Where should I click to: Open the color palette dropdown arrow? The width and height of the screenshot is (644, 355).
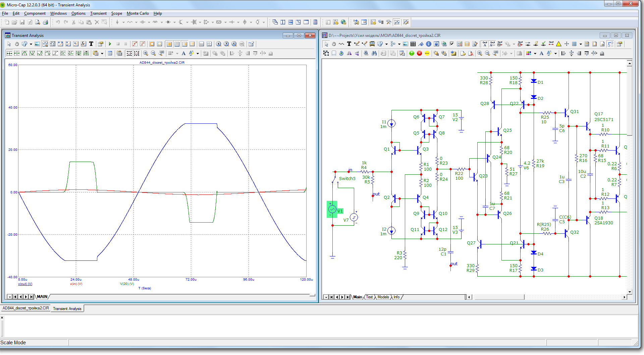pyautogui.click(x=535, y=54)
